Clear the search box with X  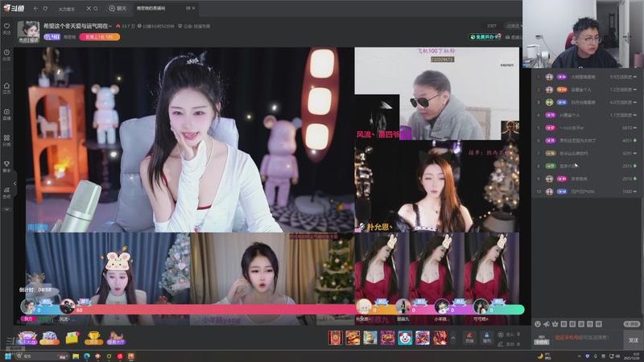tap(89, 8)
